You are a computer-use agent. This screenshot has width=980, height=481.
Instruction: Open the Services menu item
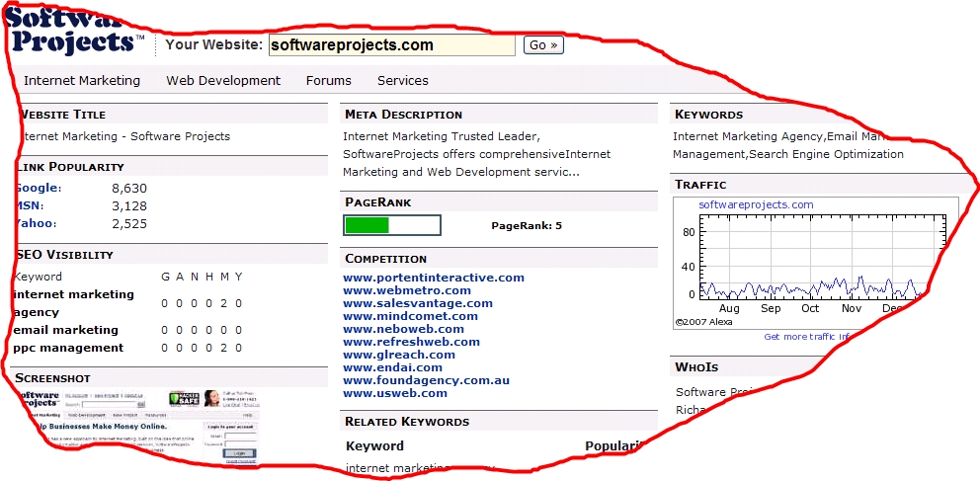click(x=403, y=81)
